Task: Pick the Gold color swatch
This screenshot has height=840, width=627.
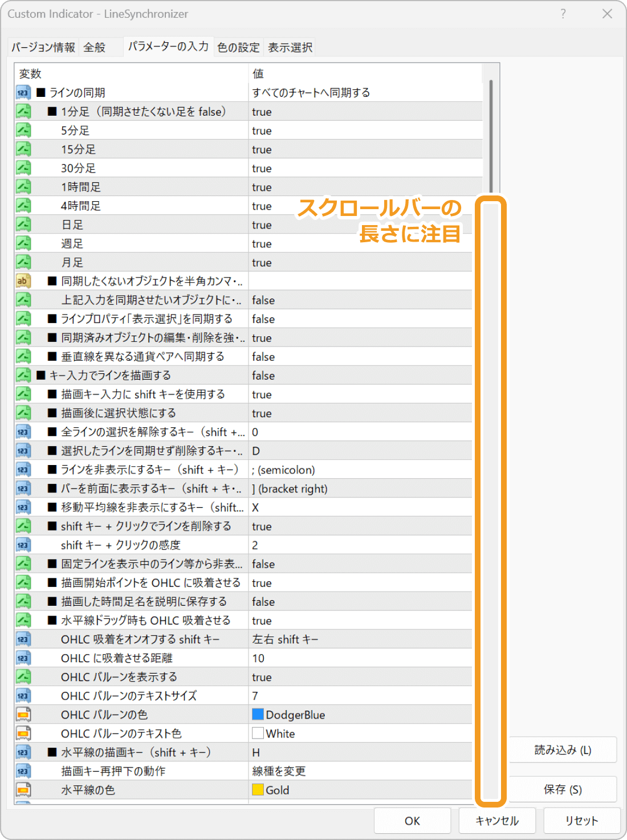Action: point(258,789)
